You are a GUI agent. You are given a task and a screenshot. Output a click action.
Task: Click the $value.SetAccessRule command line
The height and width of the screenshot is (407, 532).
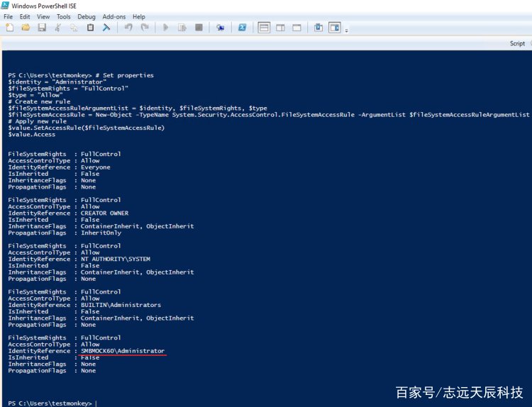pyautogui.click(x=86, y=128)
